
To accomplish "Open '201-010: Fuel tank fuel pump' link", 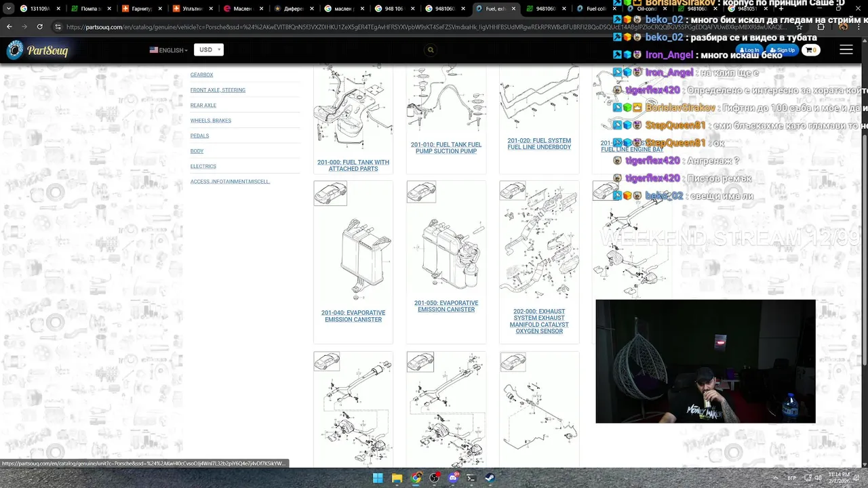I will point(446,148).
